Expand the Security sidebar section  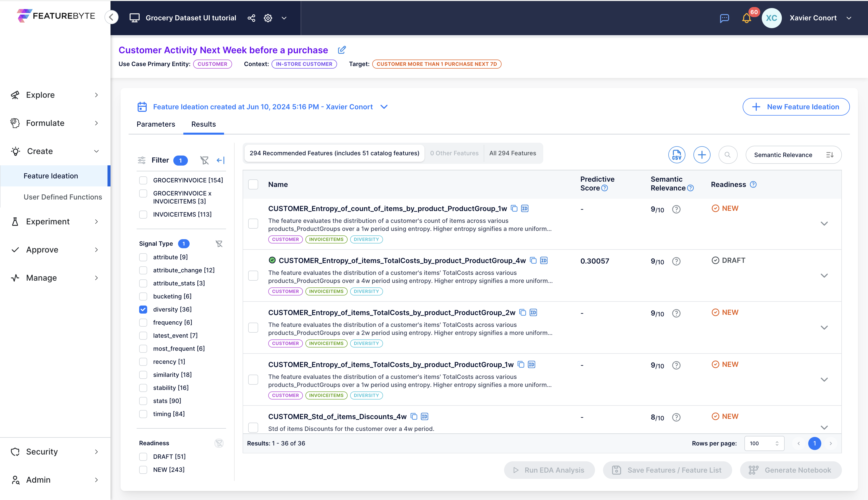click(x=55, y=452)
